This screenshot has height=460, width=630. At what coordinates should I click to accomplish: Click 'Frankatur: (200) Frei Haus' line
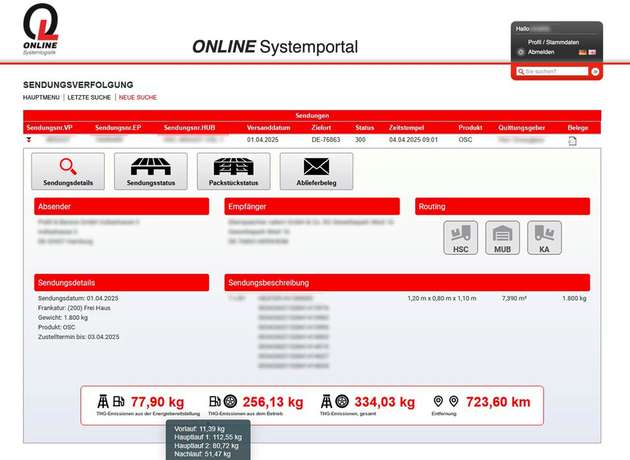[74, 308]
